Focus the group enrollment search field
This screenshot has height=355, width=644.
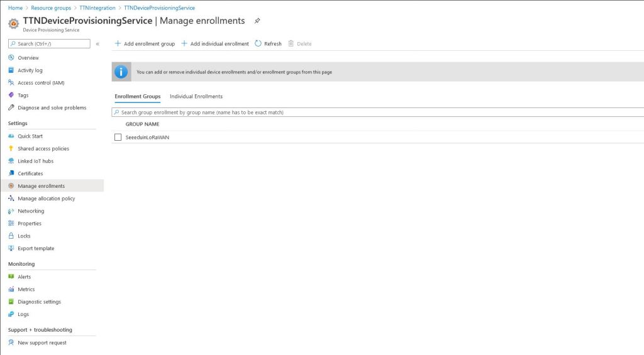(377, 112)
